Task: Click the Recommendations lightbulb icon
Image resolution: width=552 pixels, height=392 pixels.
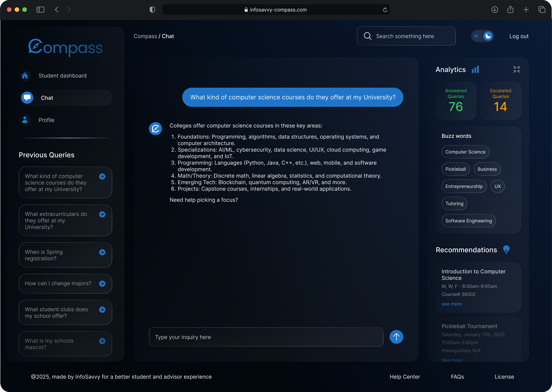Action: 506,250
